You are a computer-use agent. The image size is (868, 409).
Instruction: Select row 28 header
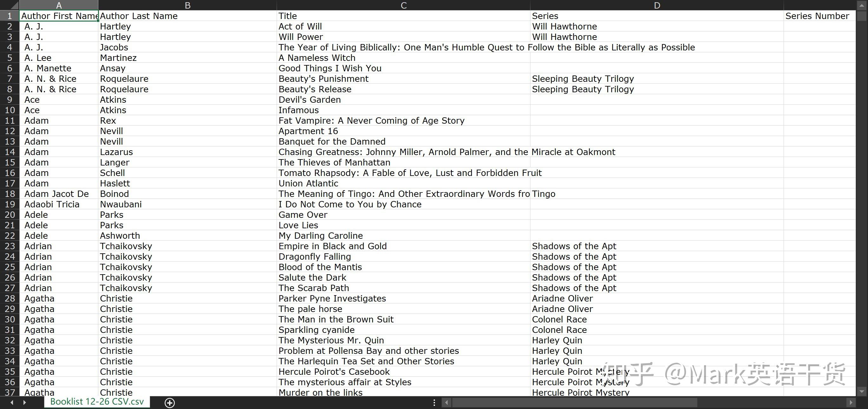[x=10, y=299]
